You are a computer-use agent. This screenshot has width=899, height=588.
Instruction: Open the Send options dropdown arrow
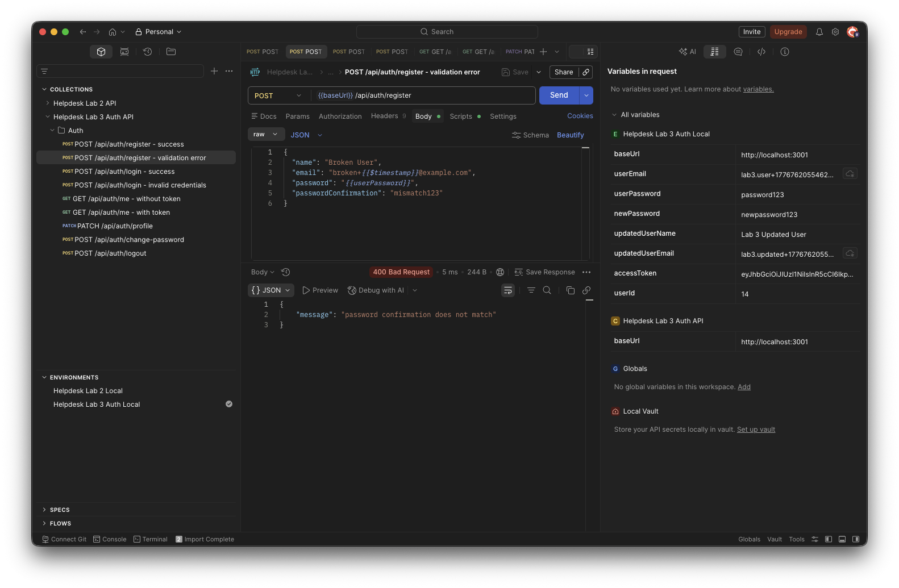pos(586,95)
